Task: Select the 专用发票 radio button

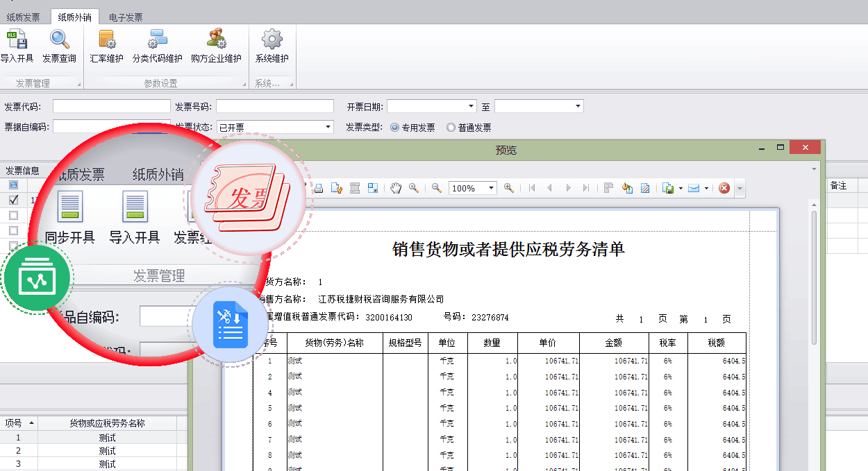Action: 395,128
